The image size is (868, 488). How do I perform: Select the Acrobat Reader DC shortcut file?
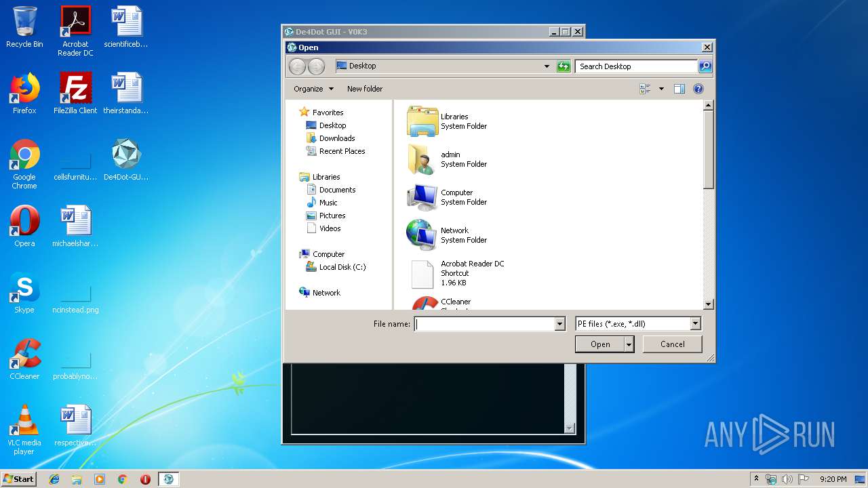pos(456,273)
